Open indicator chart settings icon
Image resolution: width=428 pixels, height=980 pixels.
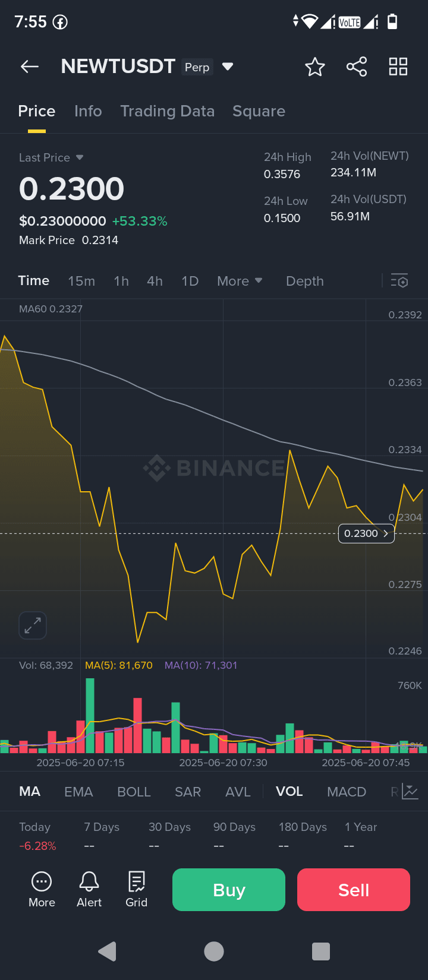click(x=410, y=791)
